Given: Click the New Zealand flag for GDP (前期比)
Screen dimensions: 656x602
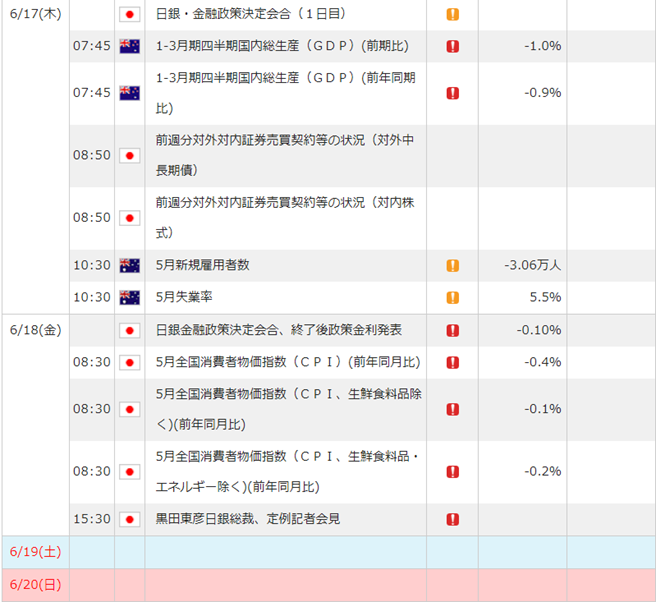Looking at the screenshot, I should pyautogui.click(x=130, y=46).
